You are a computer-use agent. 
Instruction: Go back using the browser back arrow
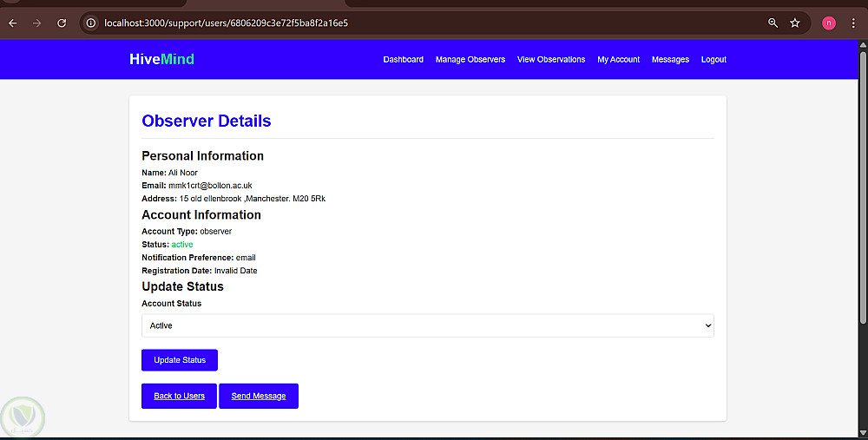pyautogui.click(x=13, y=23)
